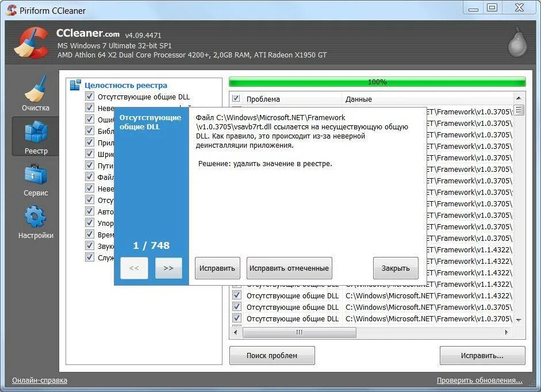Toggle the checkbox beside Прил item

click(89, 142)
